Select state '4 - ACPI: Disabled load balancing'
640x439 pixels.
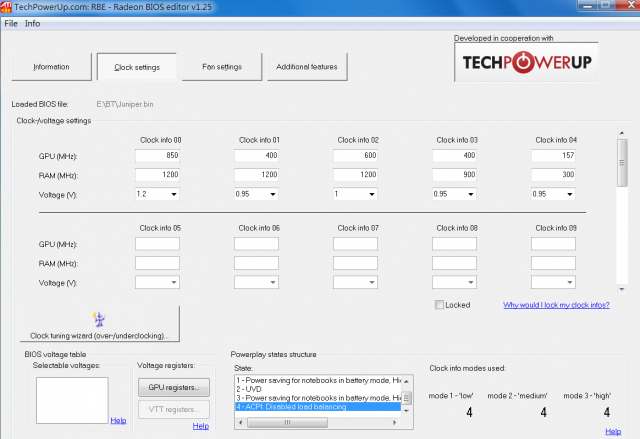(x=318, y=407)
